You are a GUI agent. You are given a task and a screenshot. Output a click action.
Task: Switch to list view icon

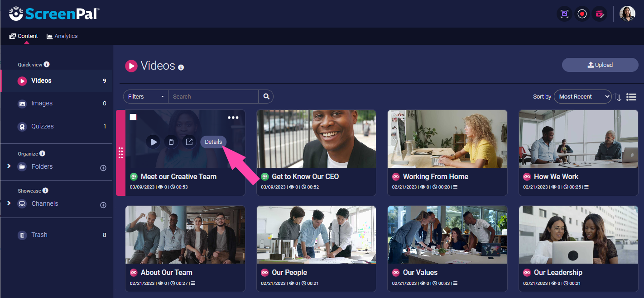point(631,97)
